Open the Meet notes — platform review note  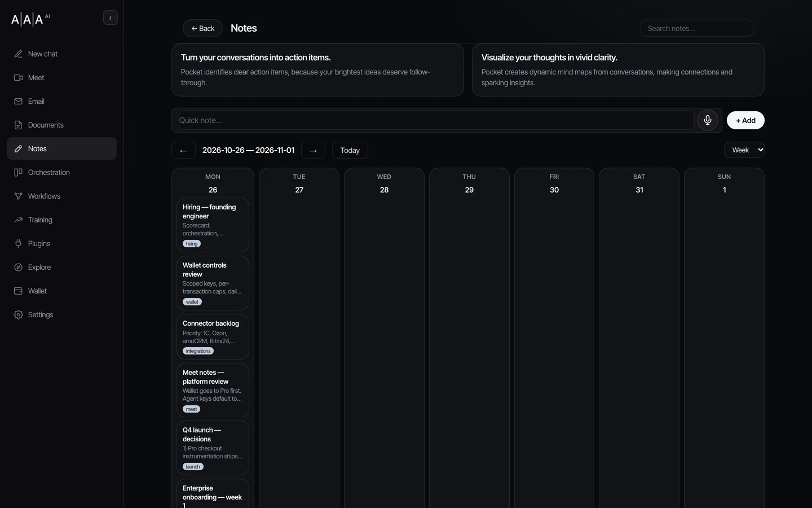(213, 390)
